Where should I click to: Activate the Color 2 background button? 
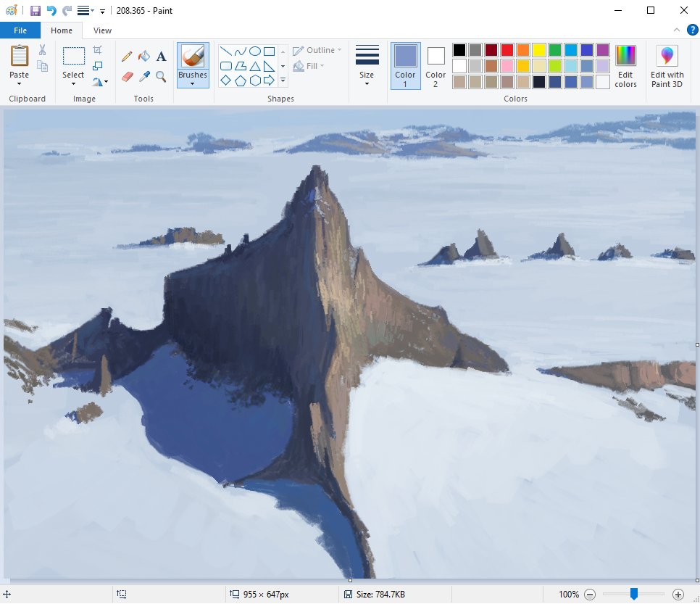point(436,66)
